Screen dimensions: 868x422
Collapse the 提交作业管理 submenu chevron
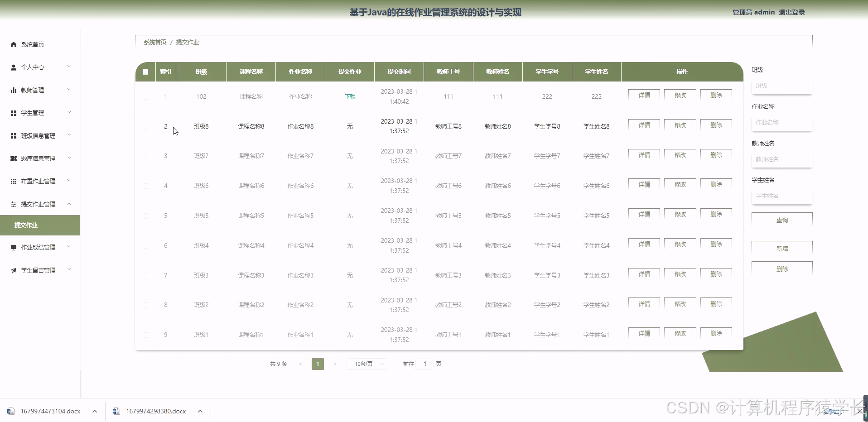[69, 204]
